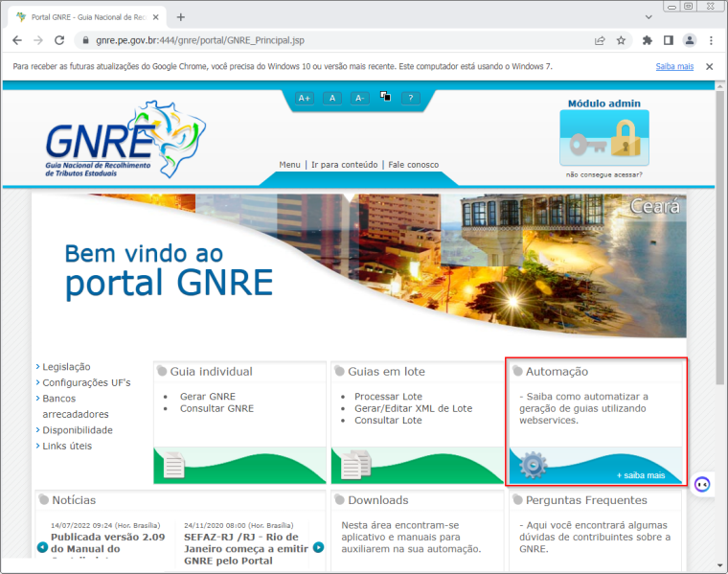Show next news item arrow
The width and height of the screenshot is (728, 574).
coord(318,547)
